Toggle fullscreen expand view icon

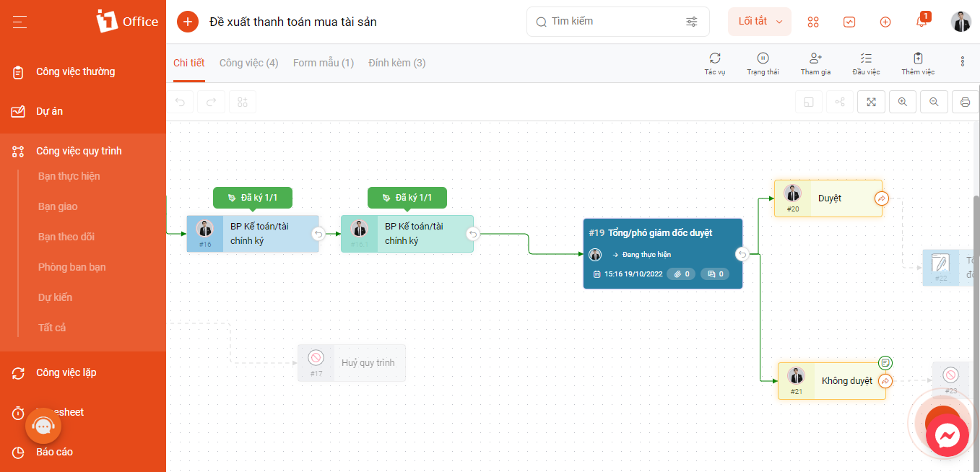point(871,102)
